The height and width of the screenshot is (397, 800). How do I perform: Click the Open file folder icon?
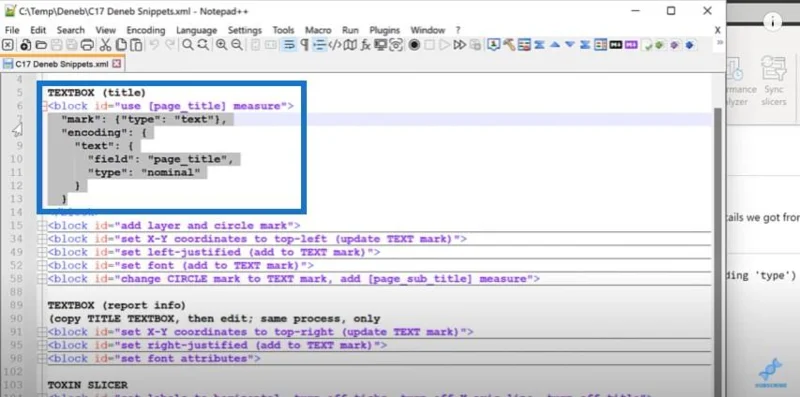41,45
